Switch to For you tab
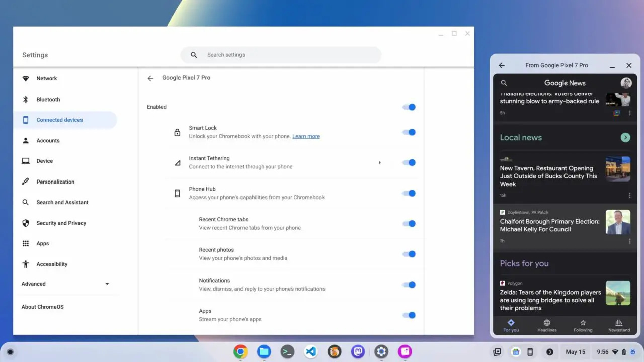 [x=511, y=326]
